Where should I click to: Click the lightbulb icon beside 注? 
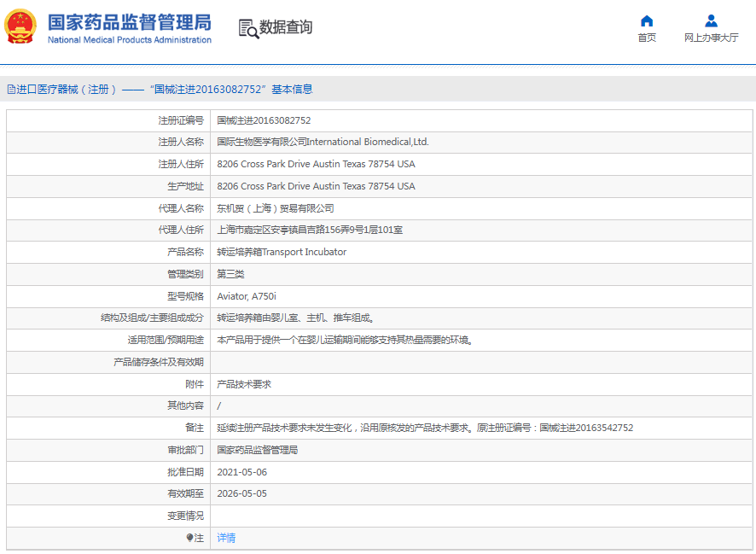[x=189, y=538]
